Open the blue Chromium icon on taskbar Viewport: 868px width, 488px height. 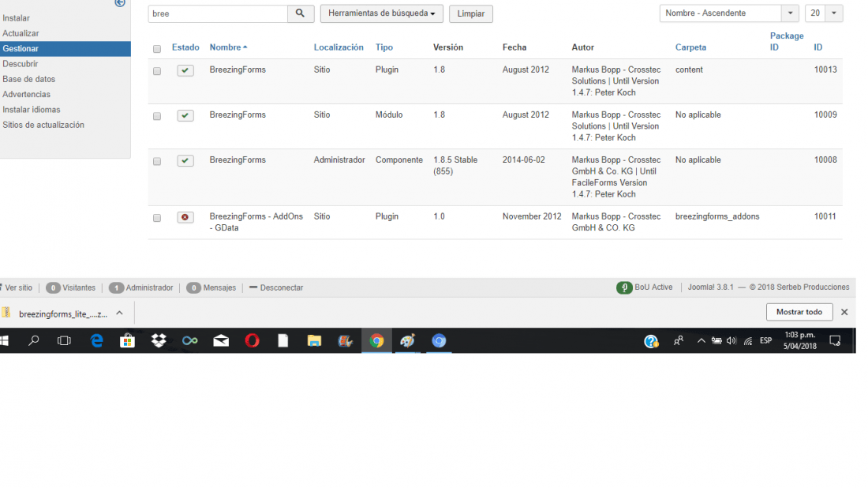tap(439, 340)
